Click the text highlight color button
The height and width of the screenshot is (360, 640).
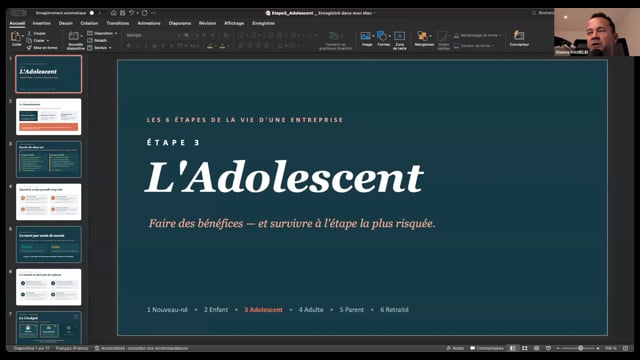tap(210, 46)
